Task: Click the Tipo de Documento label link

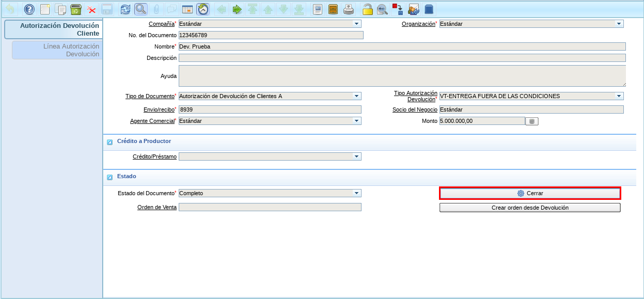Action: tap(150, 96)
